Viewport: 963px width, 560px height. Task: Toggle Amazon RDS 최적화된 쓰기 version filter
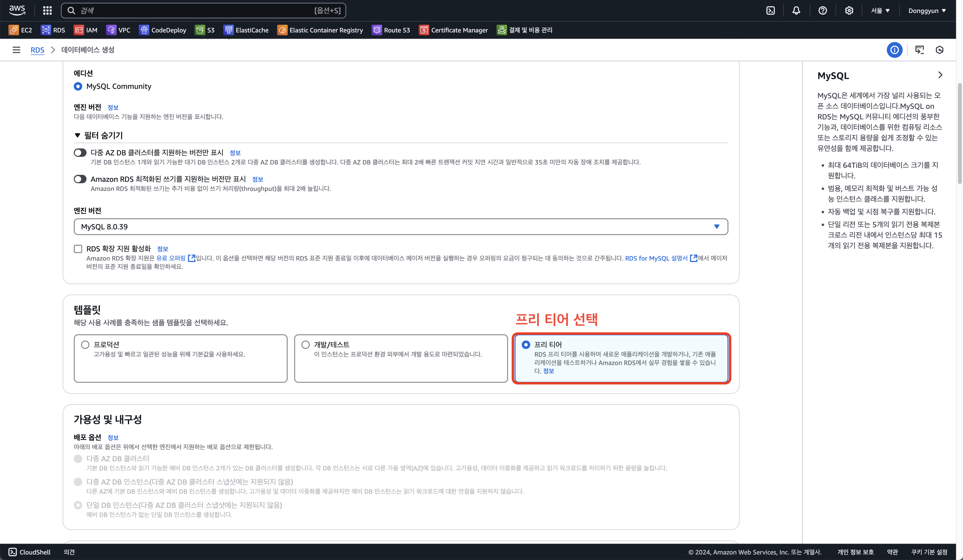click(80, 179)
